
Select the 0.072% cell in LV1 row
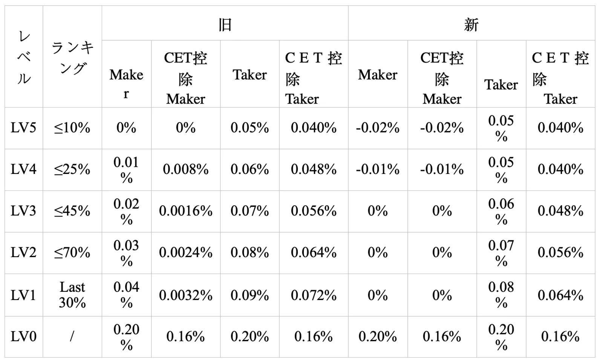[x=314, y=295]
